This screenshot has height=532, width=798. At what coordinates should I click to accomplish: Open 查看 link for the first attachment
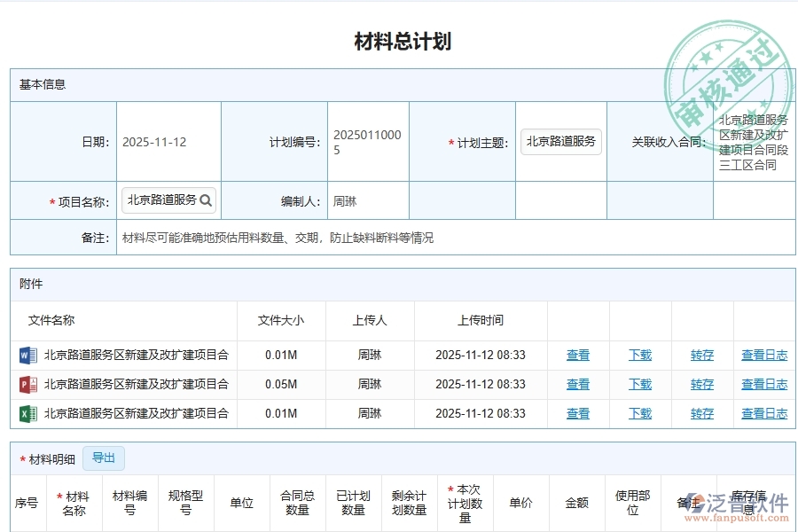(577, 355)
